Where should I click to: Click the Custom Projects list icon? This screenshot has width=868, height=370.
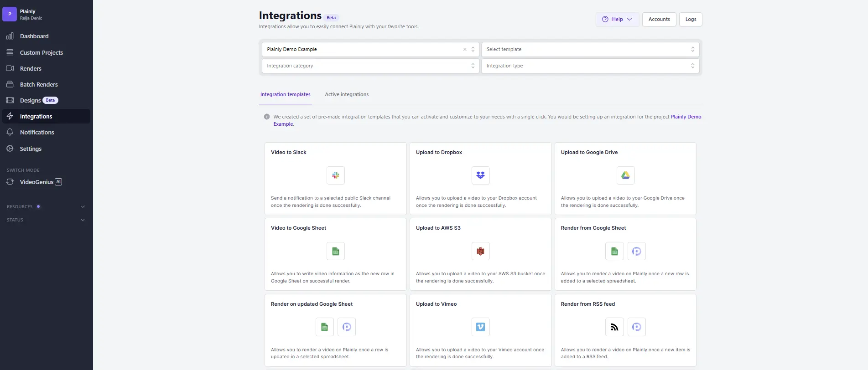click(x=10, y=52)
